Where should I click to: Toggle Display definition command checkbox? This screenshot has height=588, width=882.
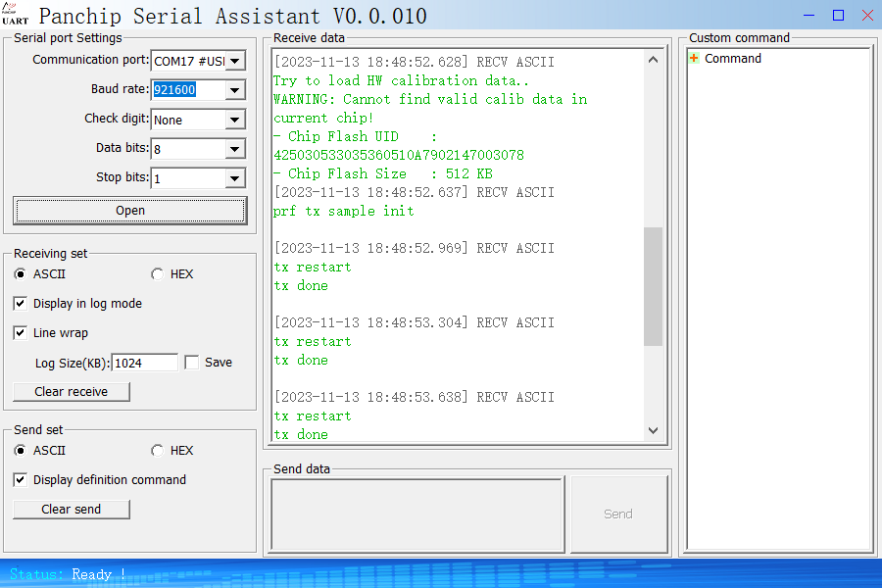coord(21,479)
